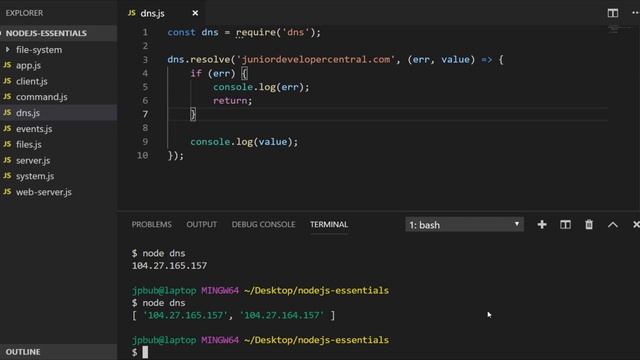Click the return statement on line 6
This screenshot has width=640, height=360.
(233, 101)
